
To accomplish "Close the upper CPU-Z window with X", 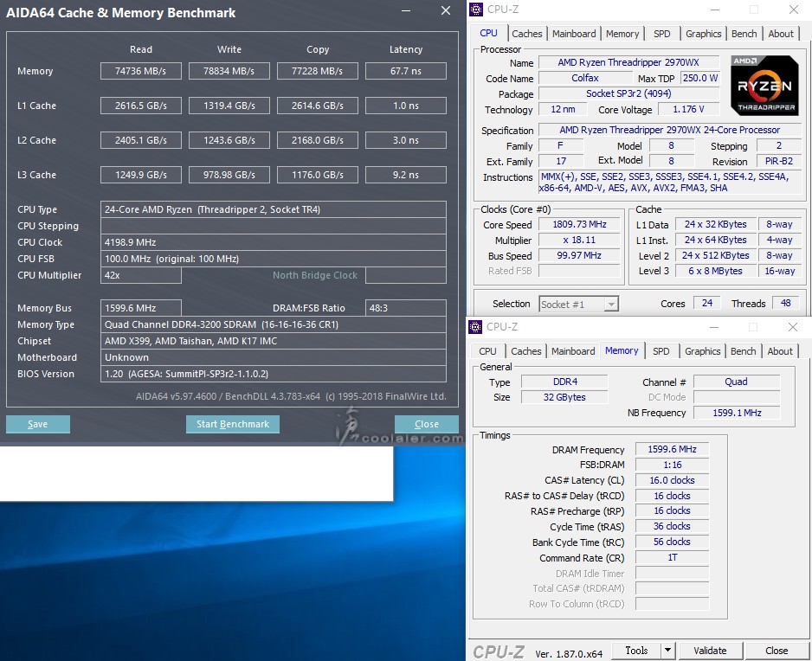I will pyautogui.click(x=793, y=10).
